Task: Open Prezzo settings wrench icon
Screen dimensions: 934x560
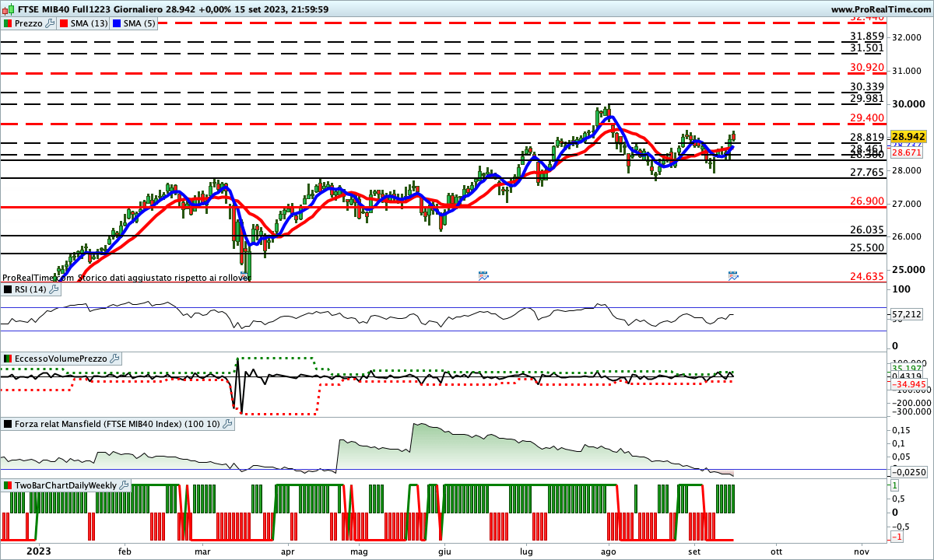Action: click(51, 23)
